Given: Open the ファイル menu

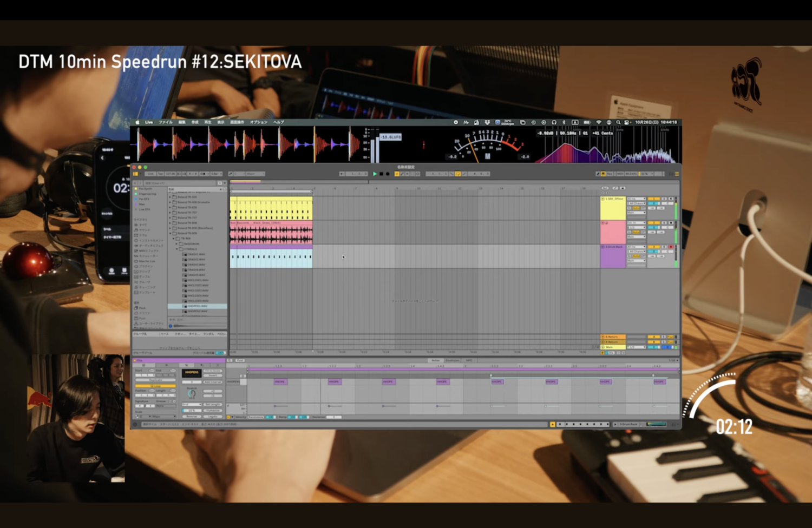Looking at the screenshot, I should pyautogui.click(x=166, y=123).
